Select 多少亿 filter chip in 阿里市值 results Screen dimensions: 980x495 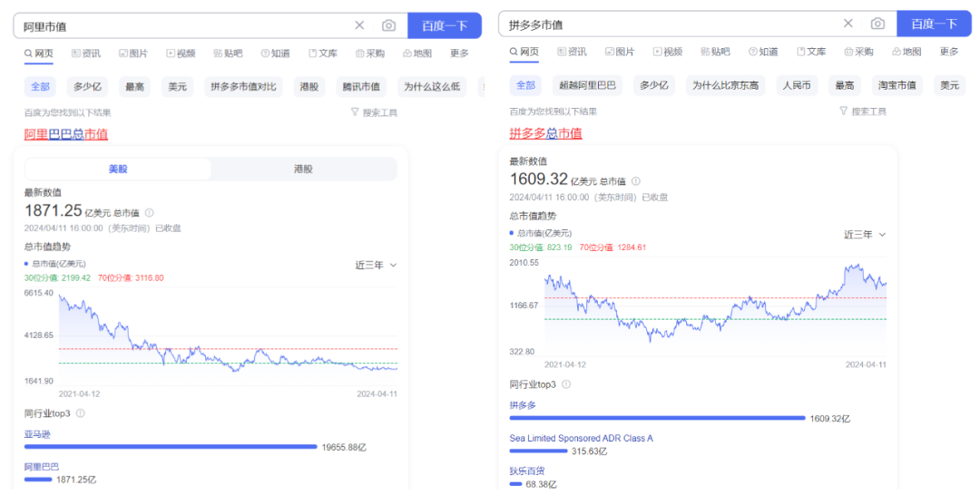coord(87,87)
